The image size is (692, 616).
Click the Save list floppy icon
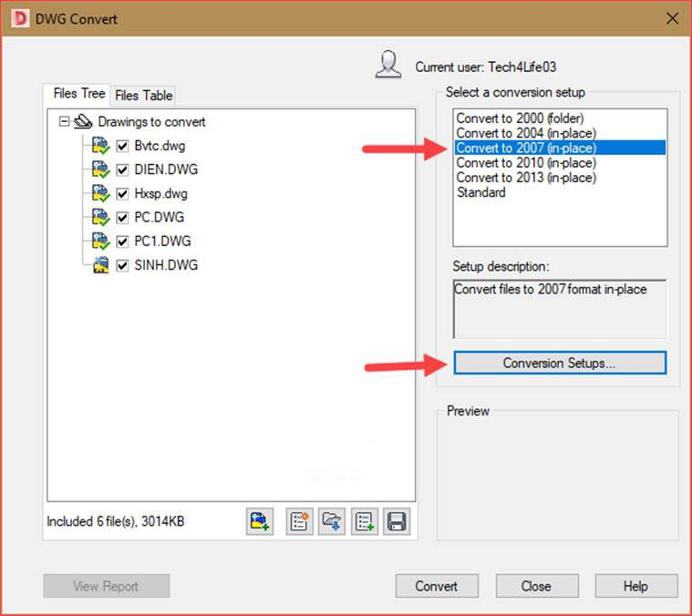coord(397,521)
